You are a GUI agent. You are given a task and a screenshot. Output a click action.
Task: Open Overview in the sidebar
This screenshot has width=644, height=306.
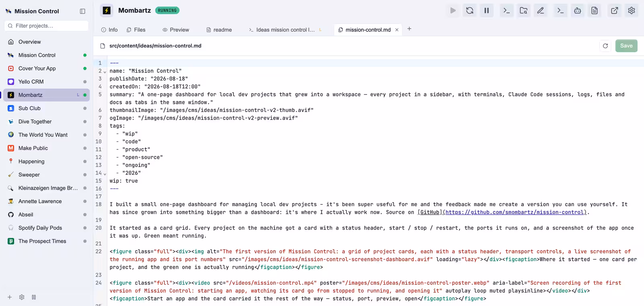(46, 42)
